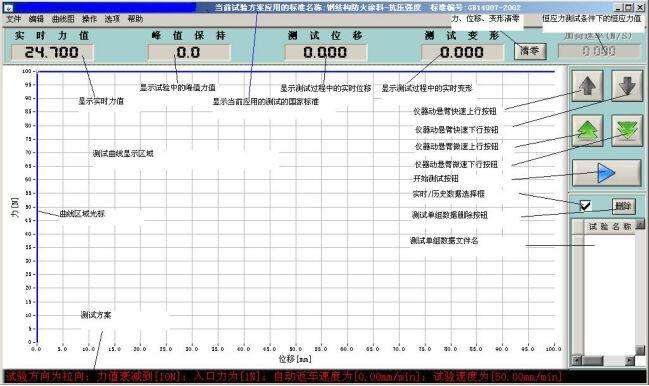Open the 选项 menu
Viewport: 649px width, 386px height.
point(112,19)
